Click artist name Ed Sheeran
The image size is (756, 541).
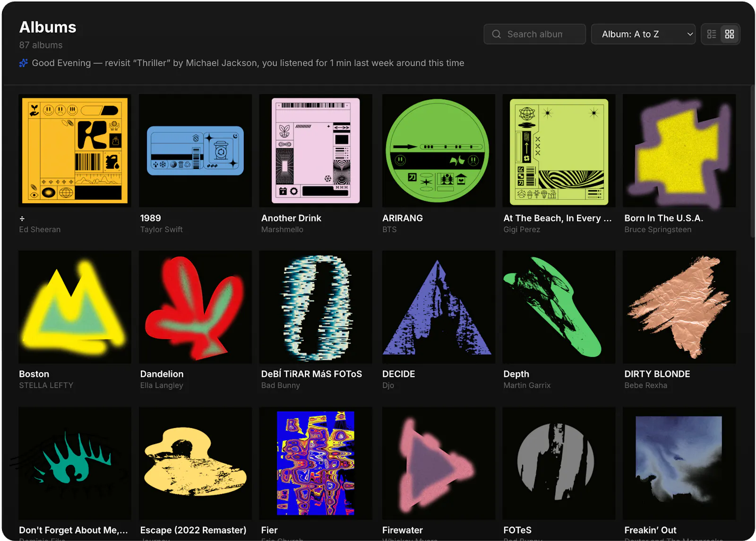point(40,229)
